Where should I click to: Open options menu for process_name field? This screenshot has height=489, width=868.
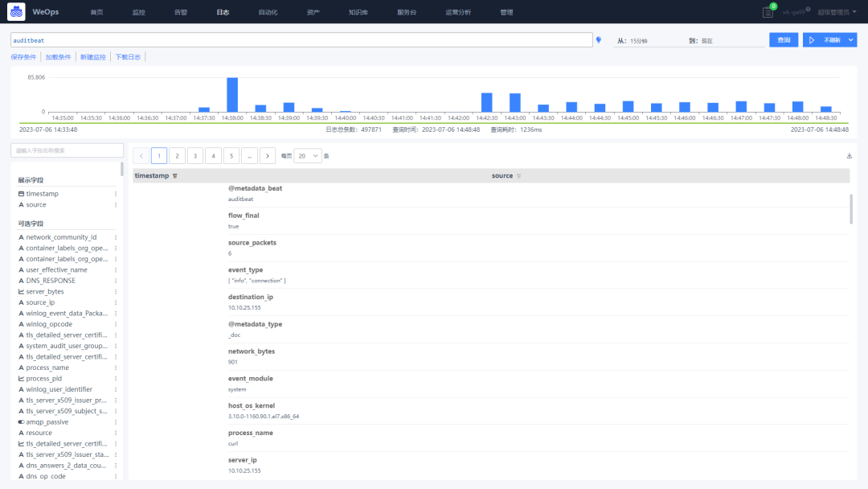tap(116, 368)
